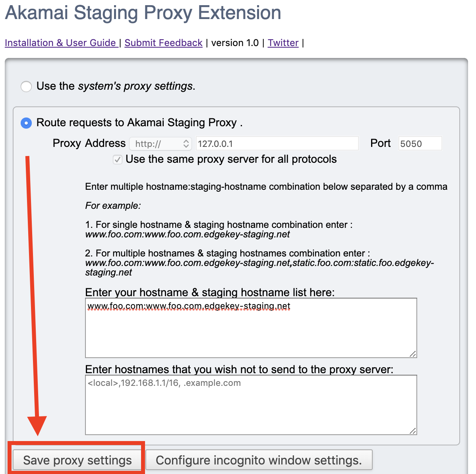
Task: Select "Route requests to Akamai Staging Proxy" option
Action: (x=26, y=123)
